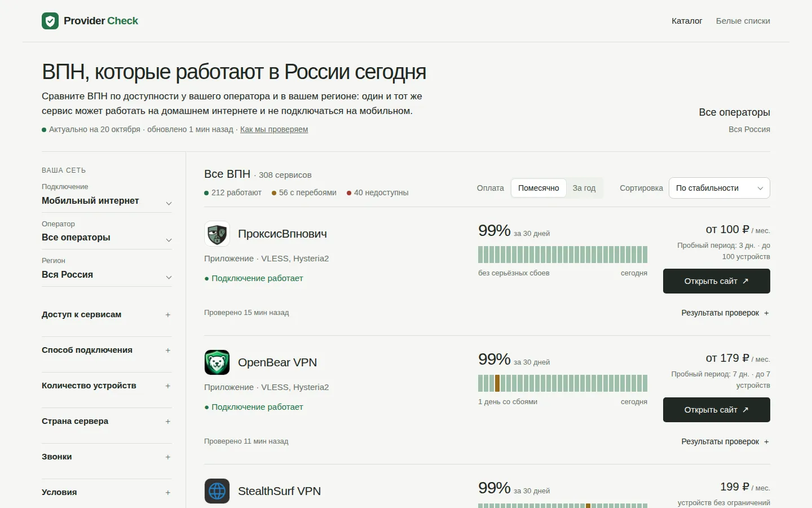Expand the Условия filter section
Viewport: 812px width, 508px height.
click(x=107, y=493)
